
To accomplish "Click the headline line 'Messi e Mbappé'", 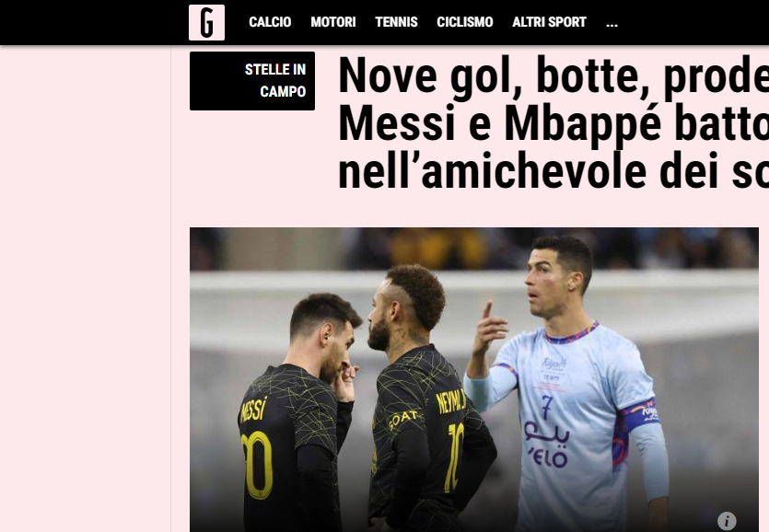I will 553,124.
